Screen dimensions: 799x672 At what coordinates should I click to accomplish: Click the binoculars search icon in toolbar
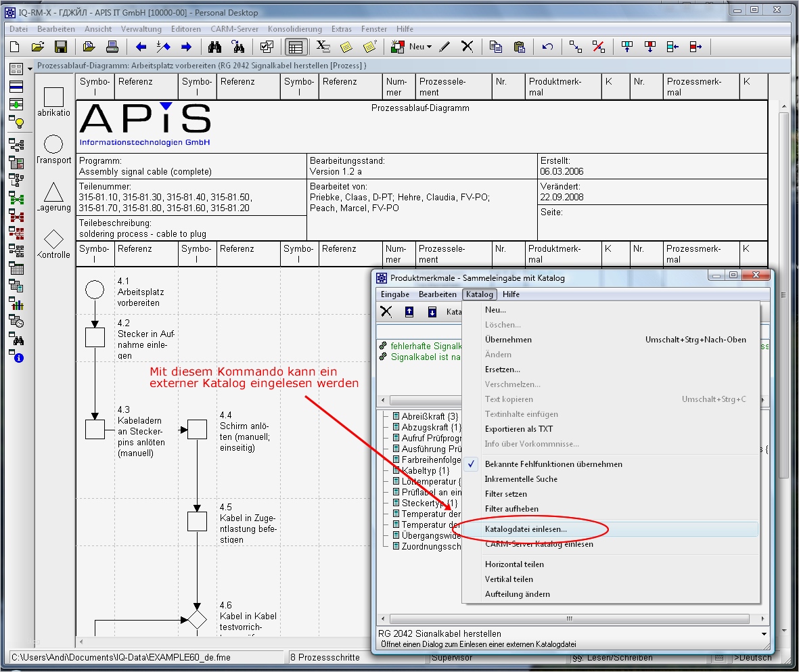pos(216,47)
